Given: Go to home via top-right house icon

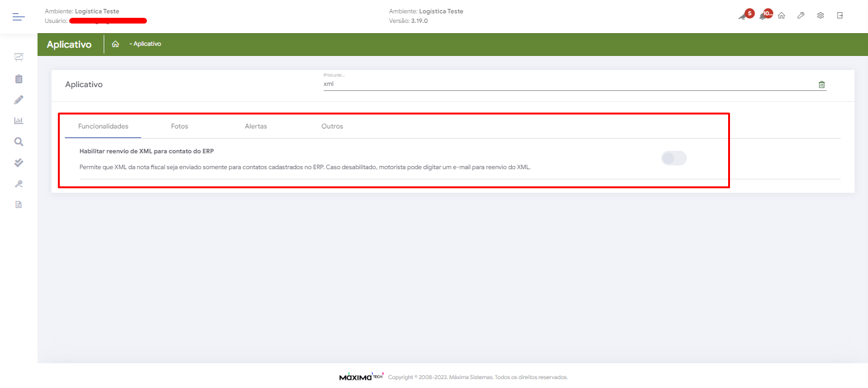Looking at the screenshot, I should 782,16.
